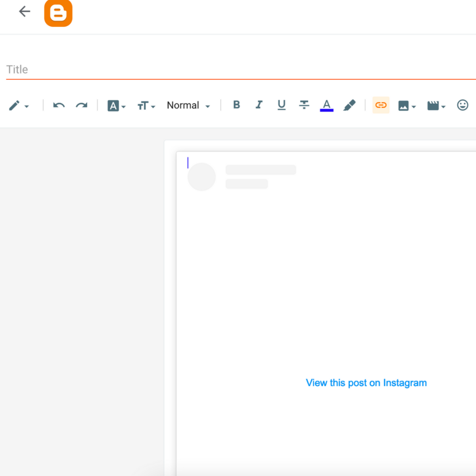This screenshot has height=476, width=476.
Task: Select the highlighter background color tool
Action: click(349, 105)
